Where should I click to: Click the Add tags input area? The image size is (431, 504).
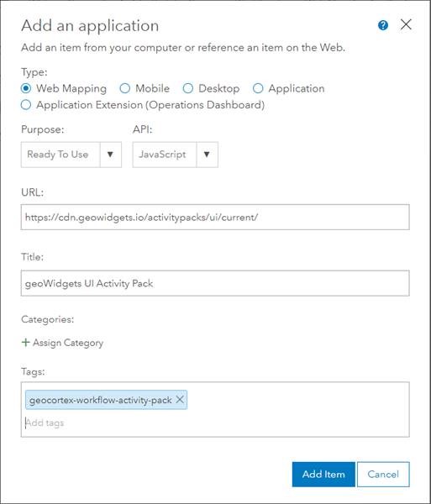215,423
